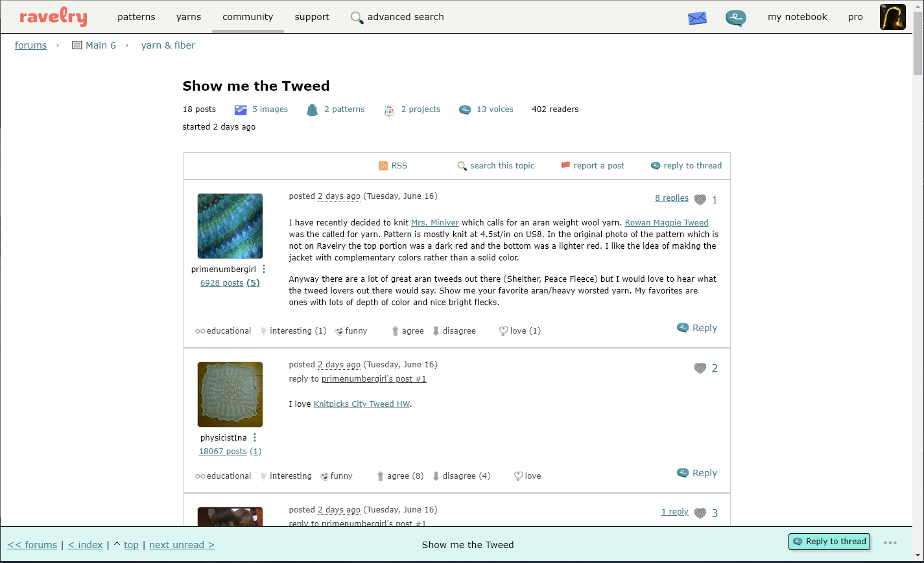Click the Ravelry logo
This screenshot has height=563, width=924.
[53, 16]
